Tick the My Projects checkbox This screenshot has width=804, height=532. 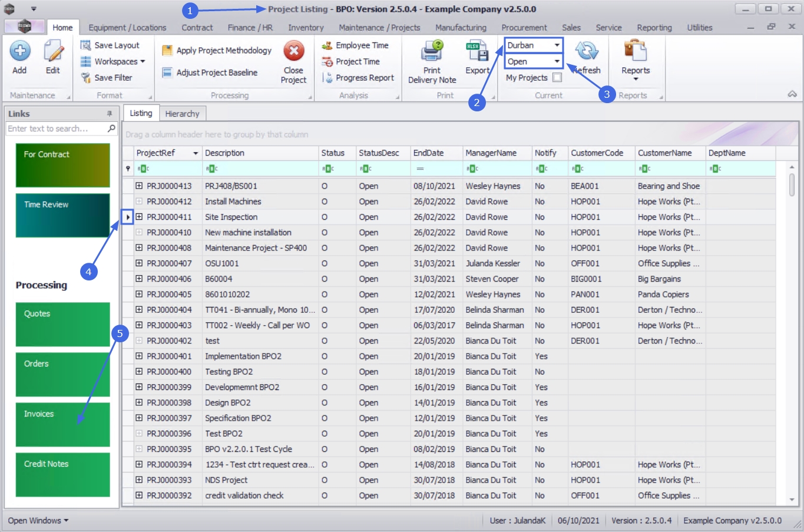(x=557, y=78)
